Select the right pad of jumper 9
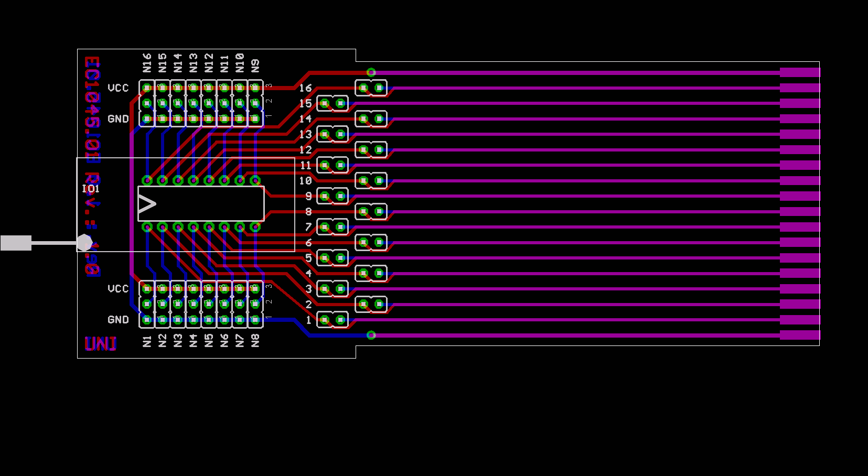 point(340,196)
